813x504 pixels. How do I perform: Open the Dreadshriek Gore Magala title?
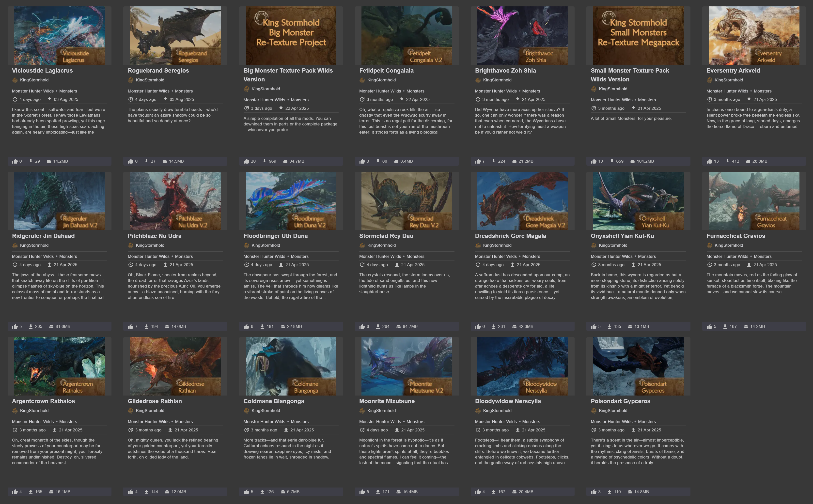[x=510, y=236]
